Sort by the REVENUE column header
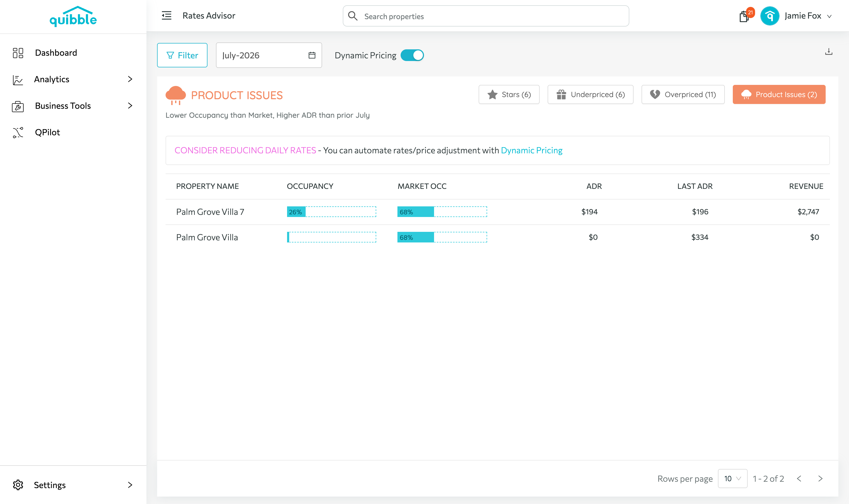849x504 pixels. pyautogui.click(x=806, y=186)
